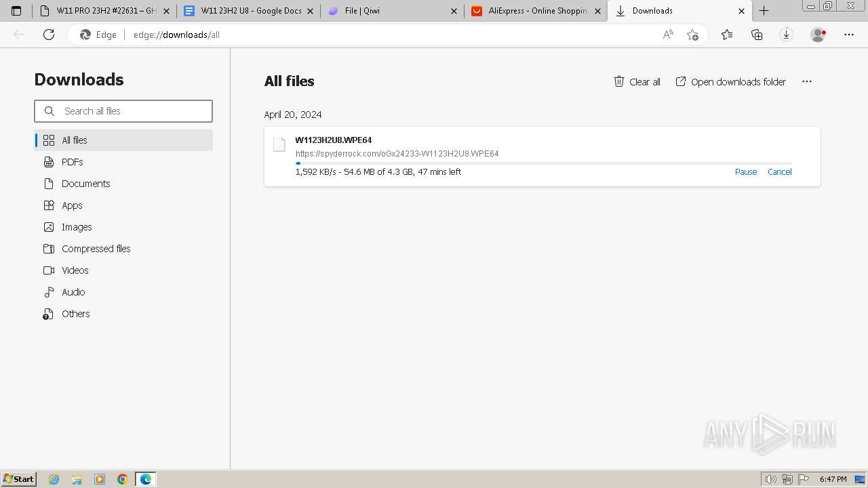This screenshot has width=868, height=488.
Task: Click the Action Center flag icon
Action: (804, 479)
